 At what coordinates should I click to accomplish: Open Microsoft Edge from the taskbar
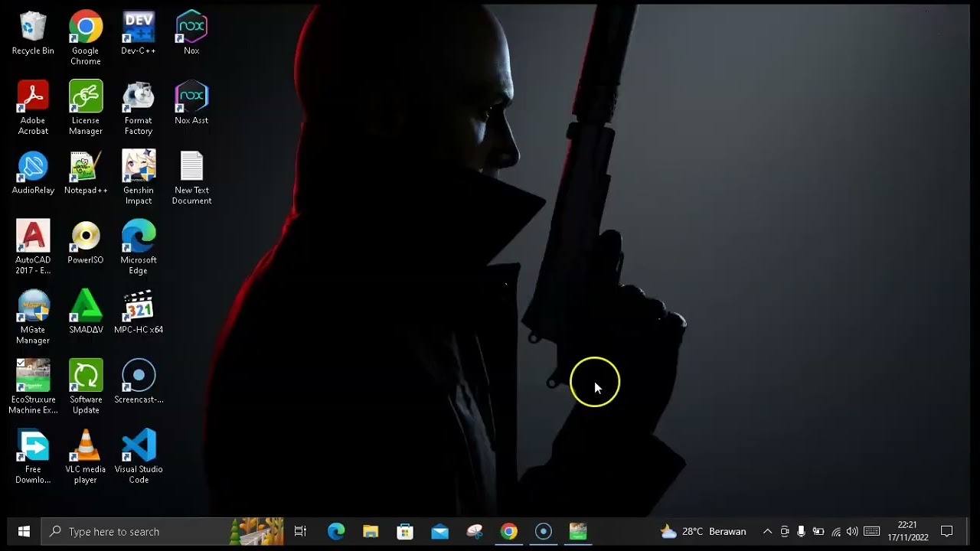point(336,531)
